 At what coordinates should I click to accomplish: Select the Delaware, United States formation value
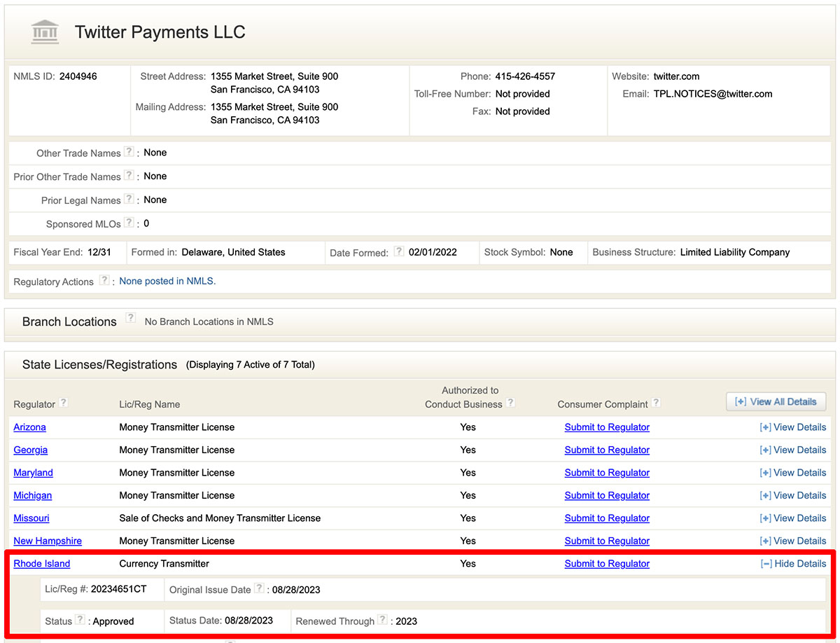(233, 252)
